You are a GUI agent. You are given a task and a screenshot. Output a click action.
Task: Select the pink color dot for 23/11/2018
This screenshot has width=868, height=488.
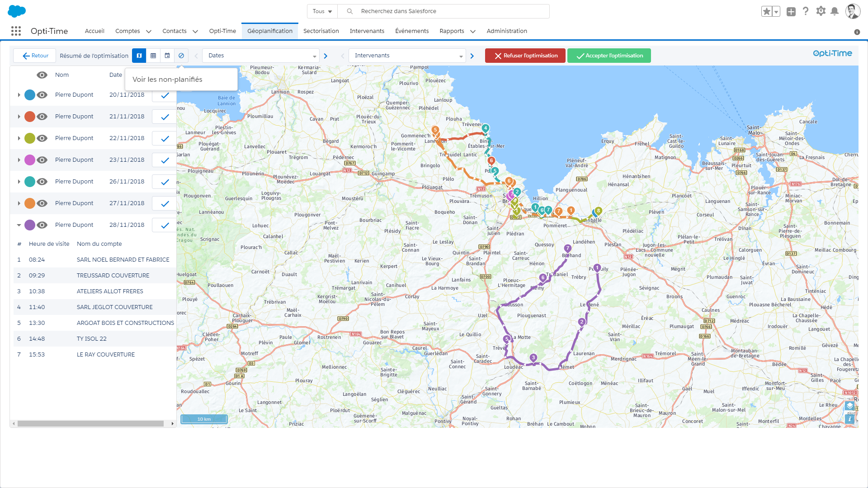pos(30,160)
